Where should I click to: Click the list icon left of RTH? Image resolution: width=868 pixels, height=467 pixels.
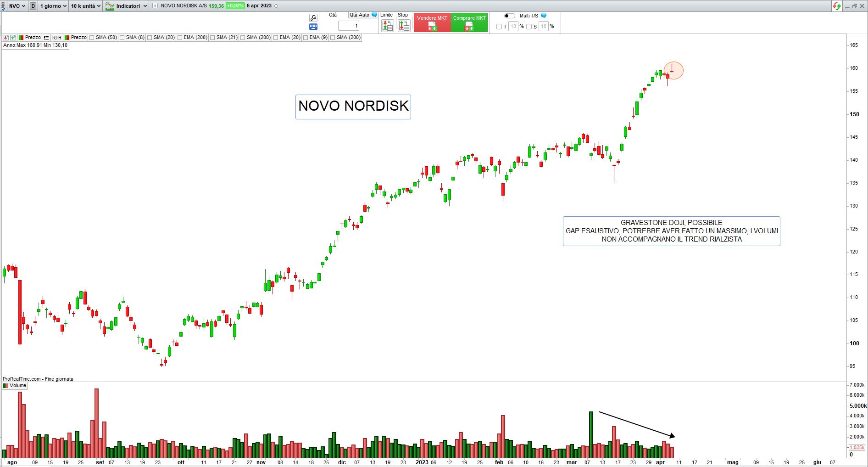[46, 38]
